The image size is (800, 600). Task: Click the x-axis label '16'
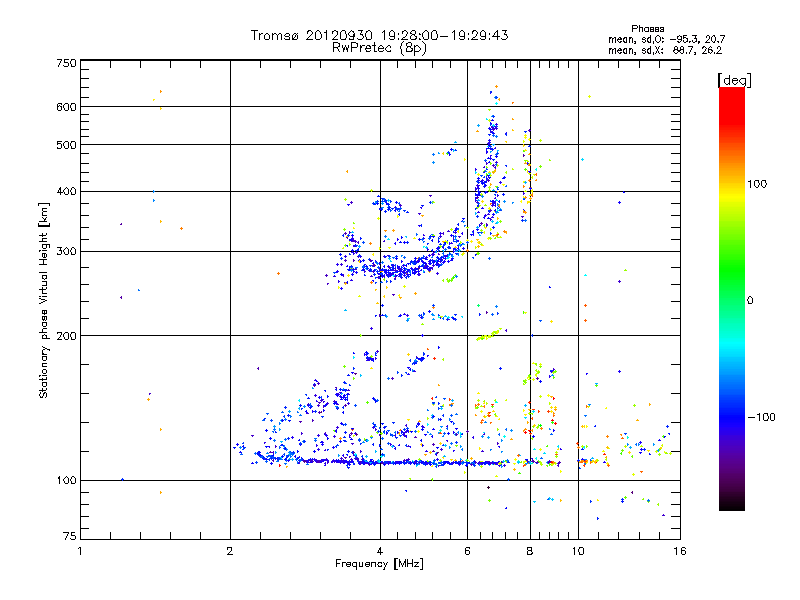click(680, 551)
